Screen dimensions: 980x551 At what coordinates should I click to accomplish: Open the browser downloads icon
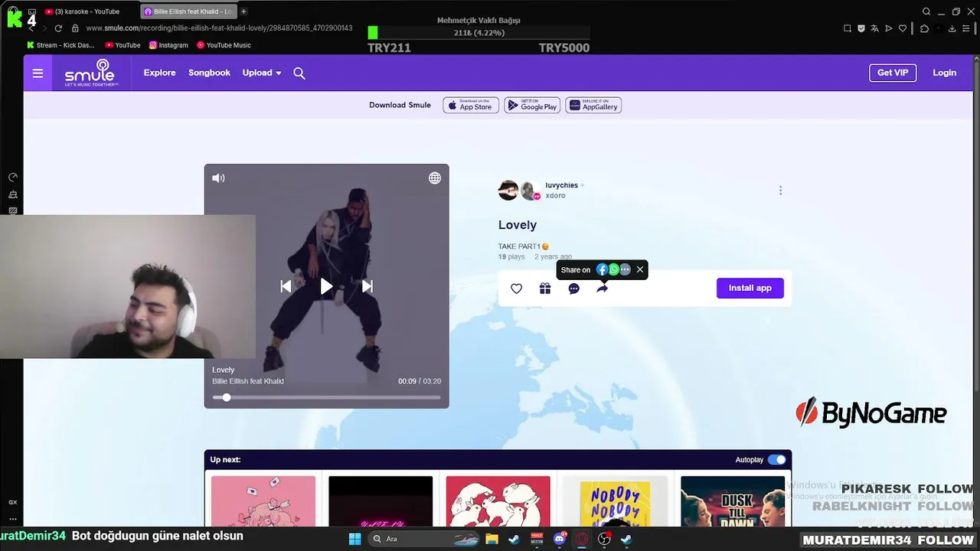point(952,28)
